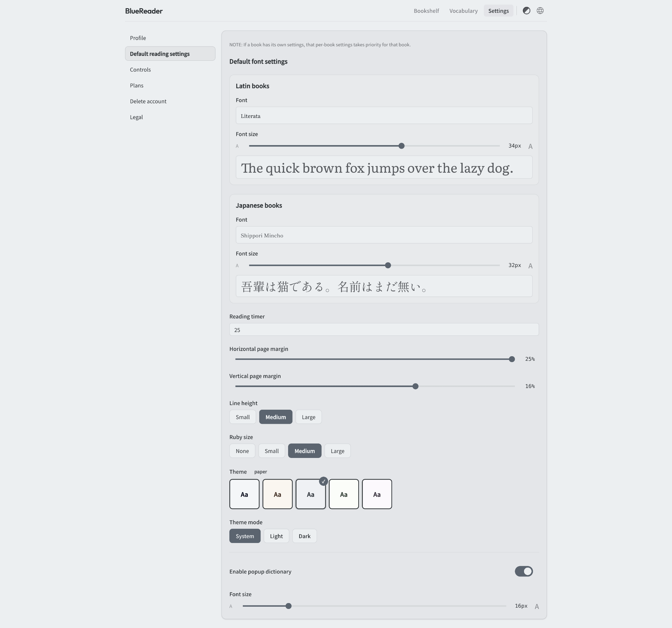Select Default reading settings in the sidebar
Screen dimensions: 672x628
(x=170, y=54)
